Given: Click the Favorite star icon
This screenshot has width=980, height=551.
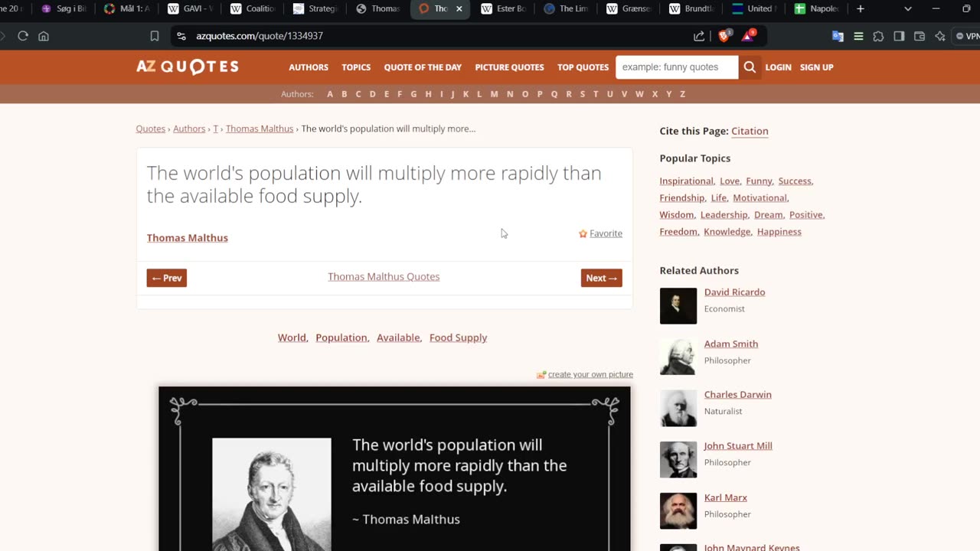Looking at the screenshot, I should tap(583, 233).
